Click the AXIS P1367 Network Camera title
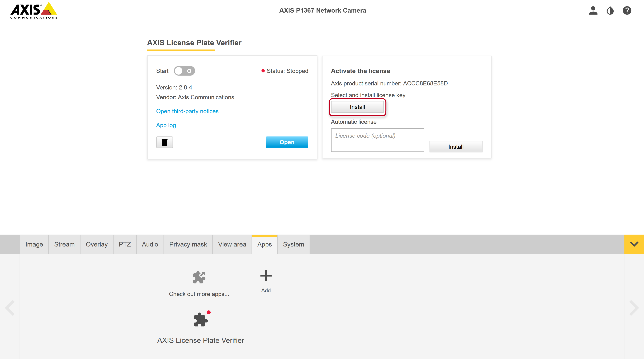The width and height of the screenshot is (644, 359). [322, 10]
